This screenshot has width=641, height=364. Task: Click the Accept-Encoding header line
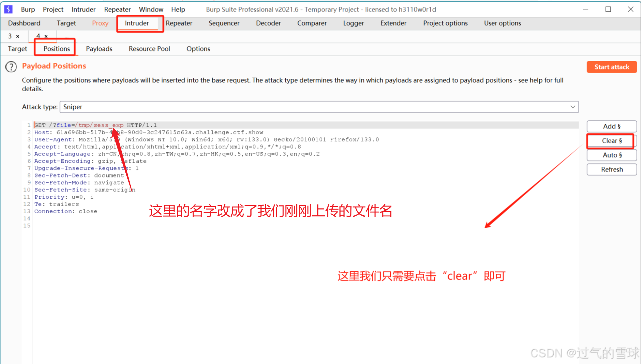(x=90, y=161)
